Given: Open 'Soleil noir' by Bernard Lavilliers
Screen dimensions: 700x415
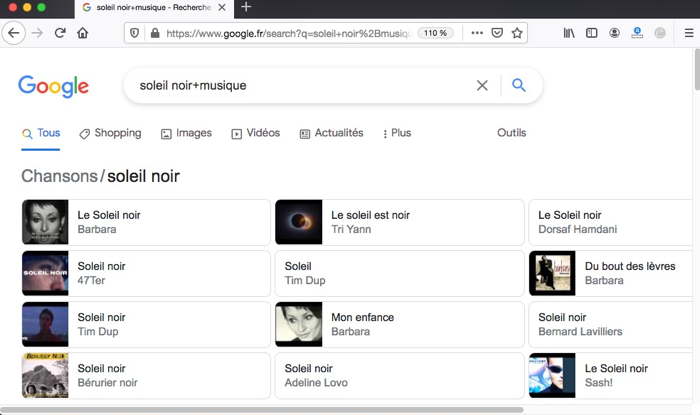Looking at the screenshot, I should [x=611, y=324].
